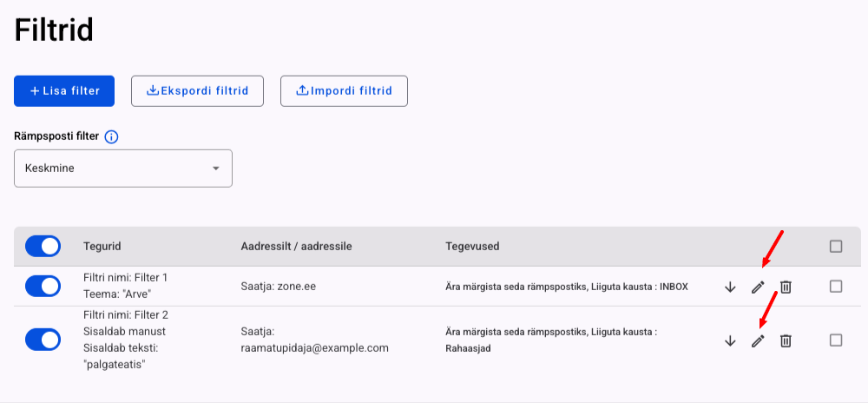The height and width of the screenshot is (403, 868).
Task: Toggle all filters with the header switch
Action: (43, 246)
